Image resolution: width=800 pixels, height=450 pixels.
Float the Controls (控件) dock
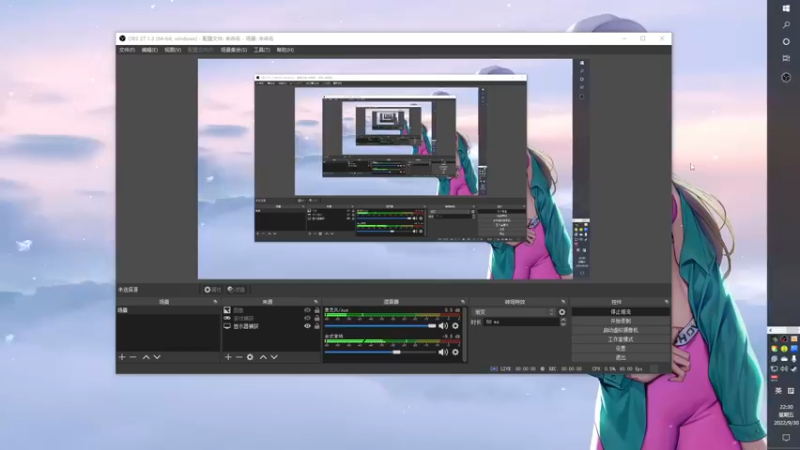pyautogui.click(x=666, y=302)
